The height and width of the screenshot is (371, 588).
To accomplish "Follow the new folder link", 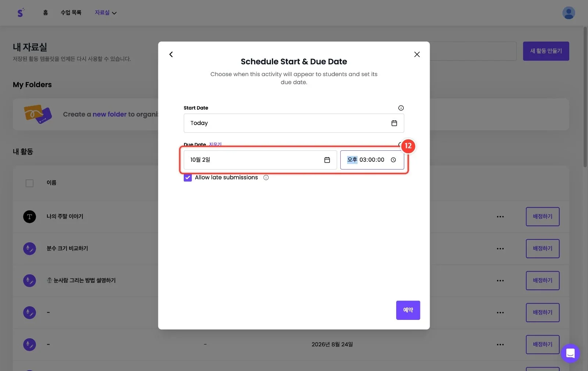I will tap(110, 114).
